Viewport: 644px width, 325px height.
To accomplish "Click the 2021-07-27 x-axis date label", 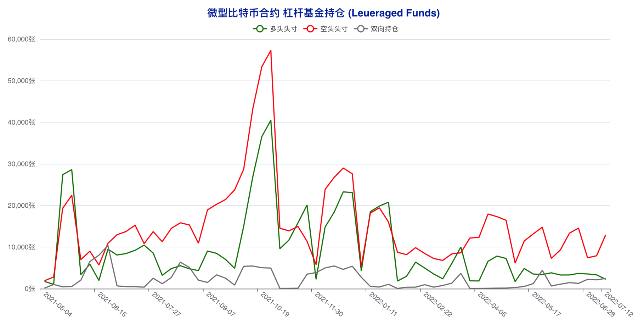I will [166, 304].
